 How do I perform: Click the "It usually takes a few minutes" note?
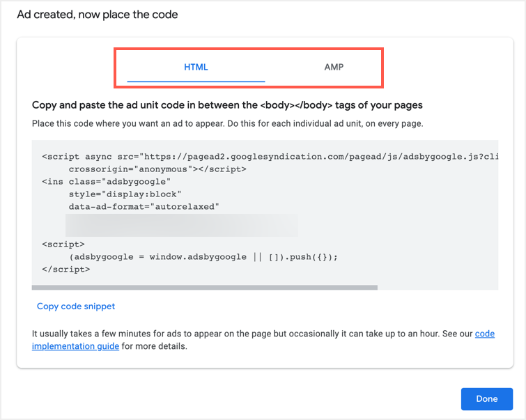tap(251, 334)
